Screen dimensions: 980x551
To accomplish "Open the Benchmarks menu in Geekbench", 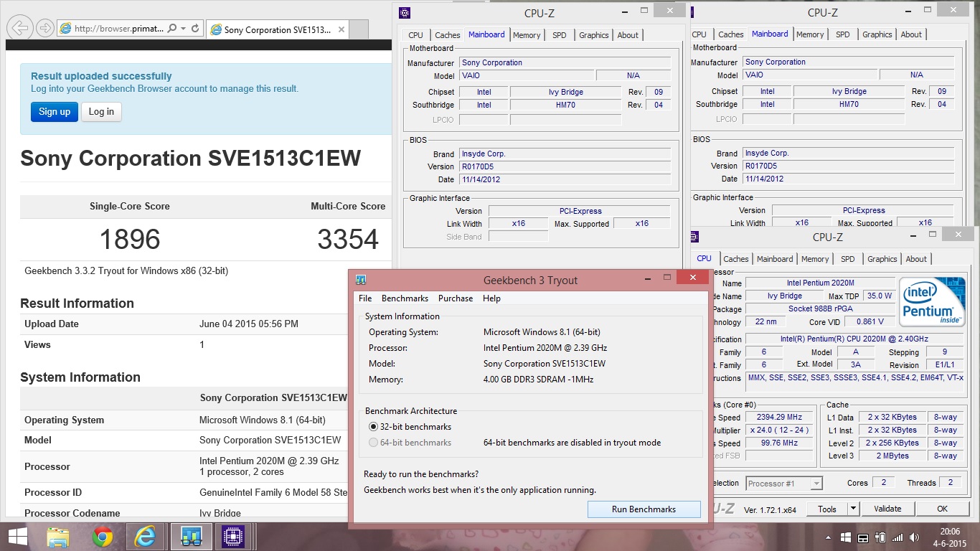I will [405, 298].
